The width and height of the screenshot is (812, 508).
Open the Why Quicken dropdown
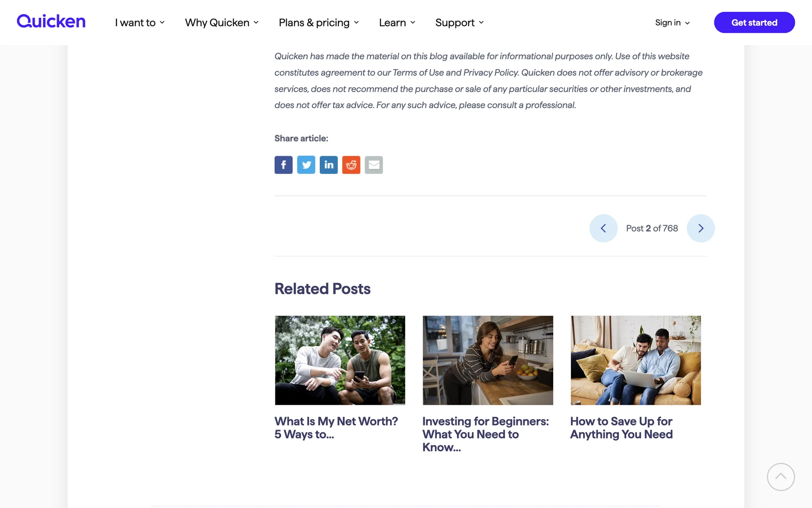point(222,22)
